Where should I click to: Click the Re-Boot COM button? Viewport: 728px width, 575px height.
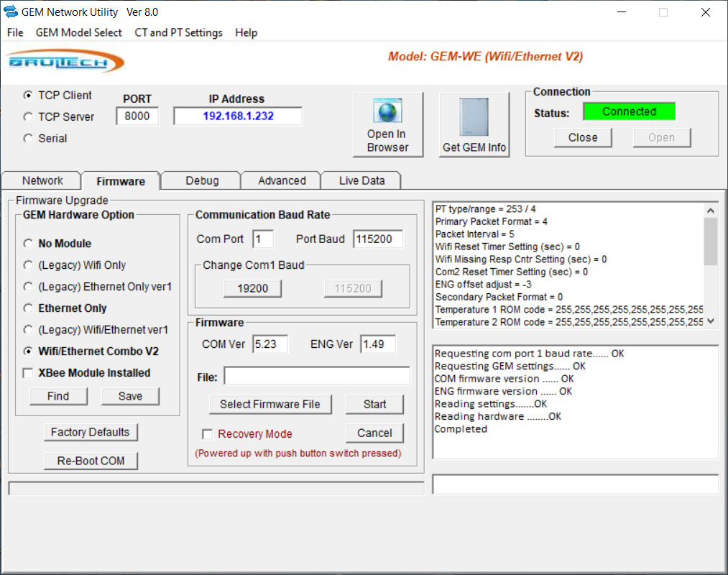tap(91, 461)
